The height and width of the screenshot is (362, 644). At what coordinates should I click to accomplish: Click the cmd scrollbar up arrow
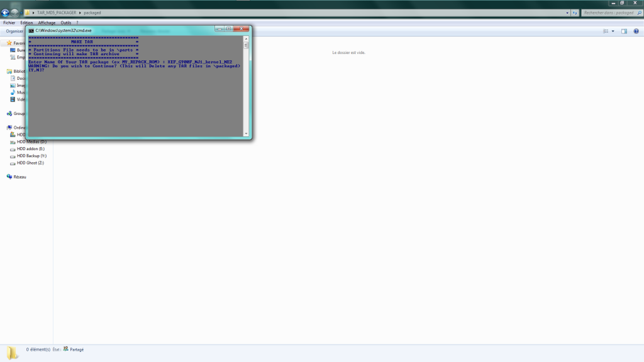tap(246, 39)
